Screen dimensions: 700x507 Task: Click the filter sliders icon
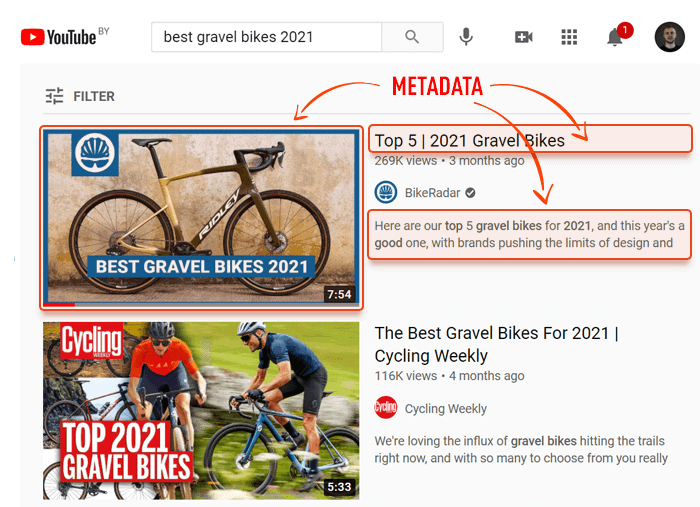click(x=54, y=96)
